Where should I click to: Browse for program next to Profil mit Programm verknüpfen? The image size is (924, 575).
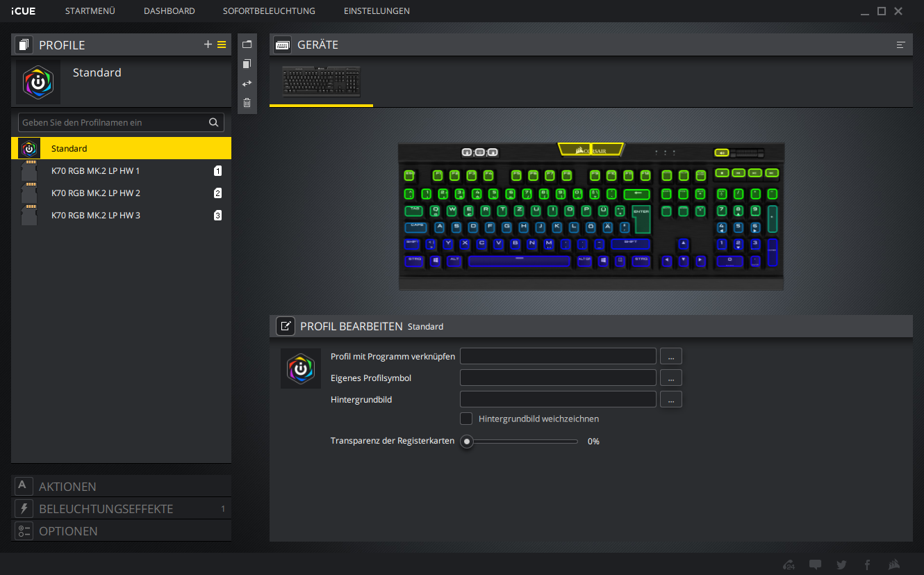click(x=671, y=356)
